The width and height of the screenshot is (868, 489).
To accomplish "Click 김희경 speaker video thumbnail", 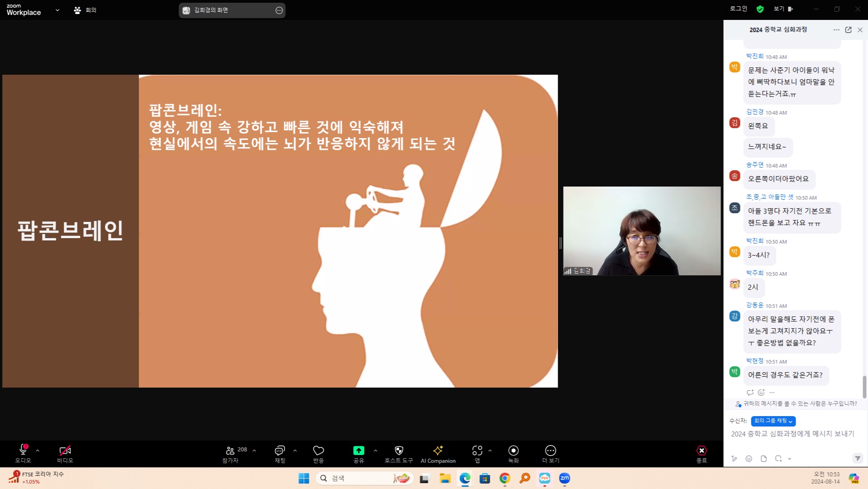I will coord(641,231).
